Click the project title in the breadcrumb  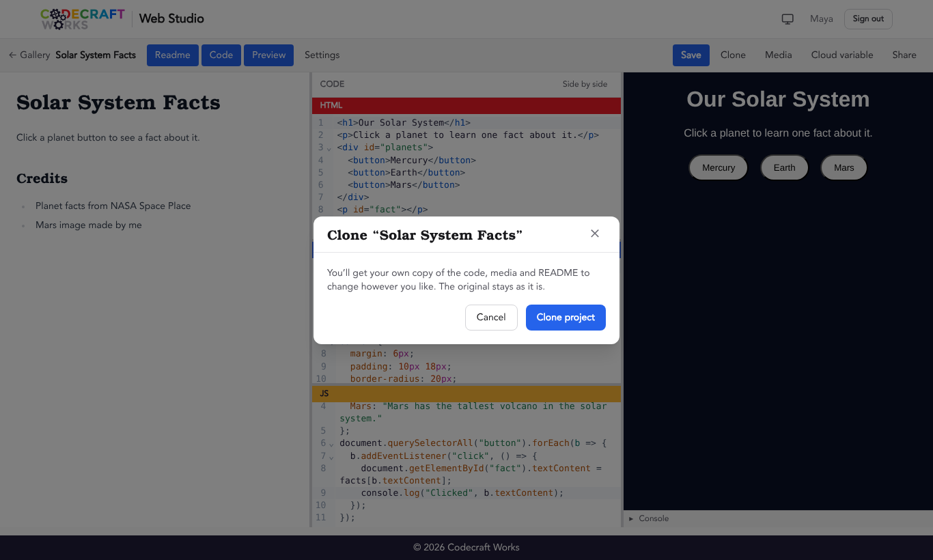[x=96, y=55]
